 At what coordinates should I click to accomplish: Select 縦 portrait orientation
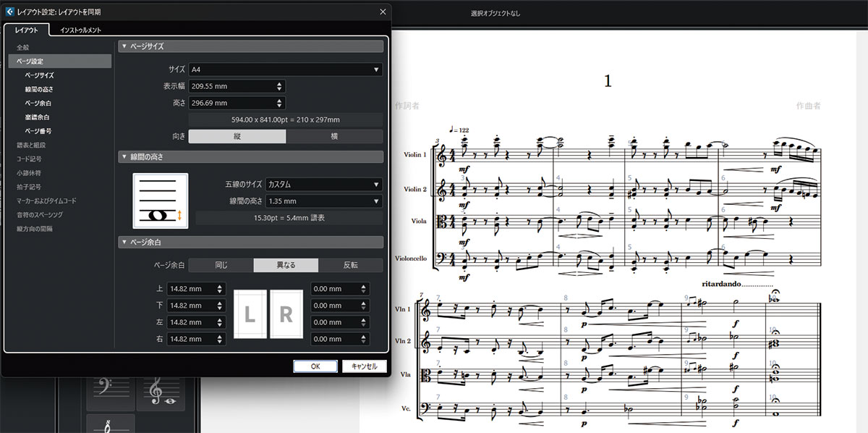click(x=237, y=136)
